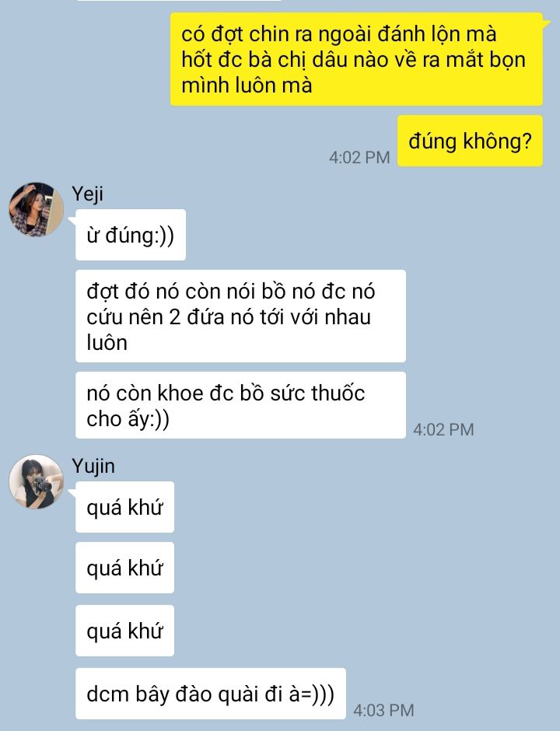Image resolution: width=560 pixels, height=731 pixels.
Task: Tap the tail of Yeji's first bubble
Action: pyautogui.click(x=72, y=220)
